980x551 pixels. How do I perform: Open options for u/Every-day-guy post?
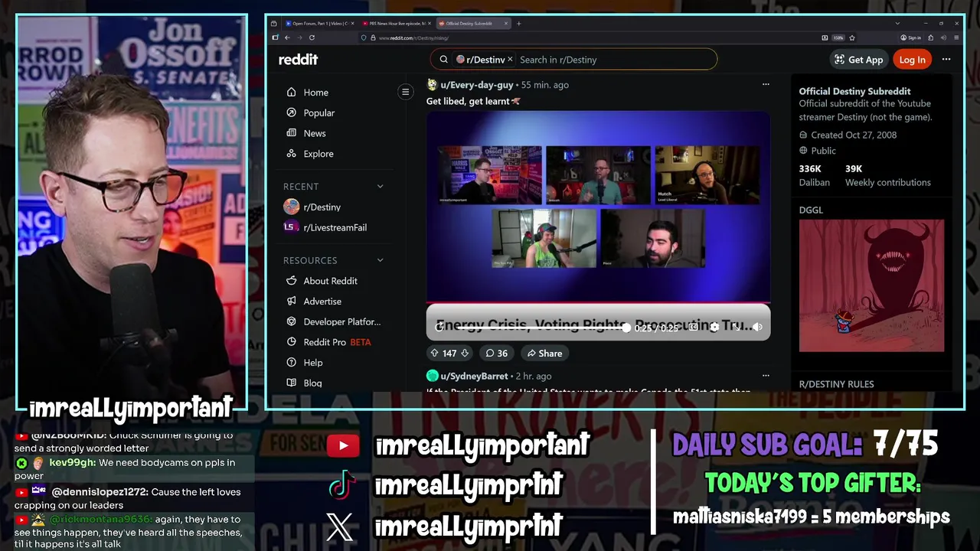click(765, 84)
